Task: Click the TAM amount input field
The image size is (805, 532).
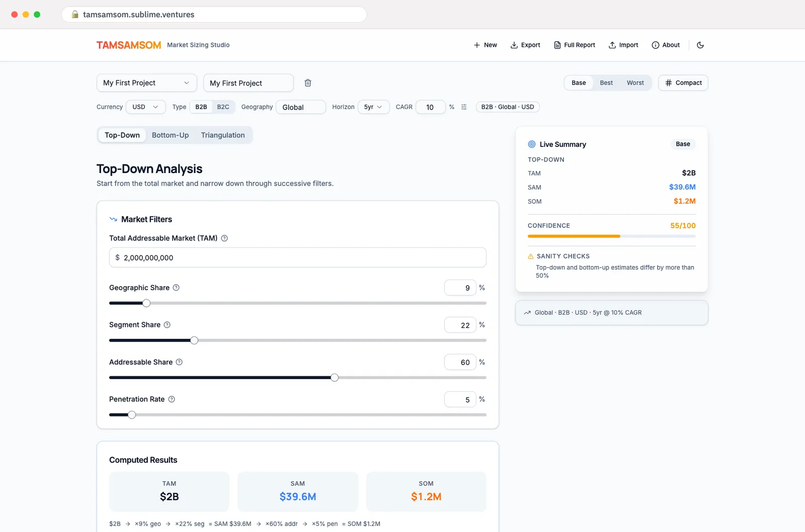Action: tap(298, 257)
